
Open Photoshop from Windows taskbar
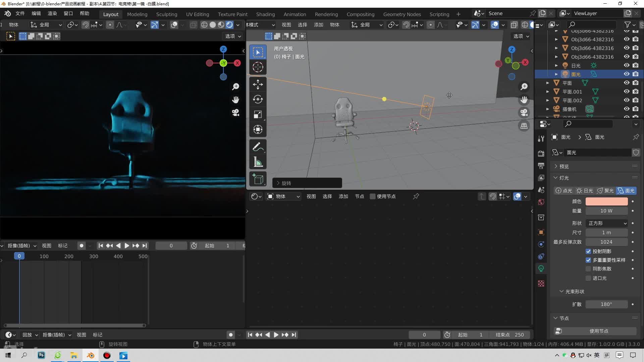pyautogui.click(x=41, y=355)
